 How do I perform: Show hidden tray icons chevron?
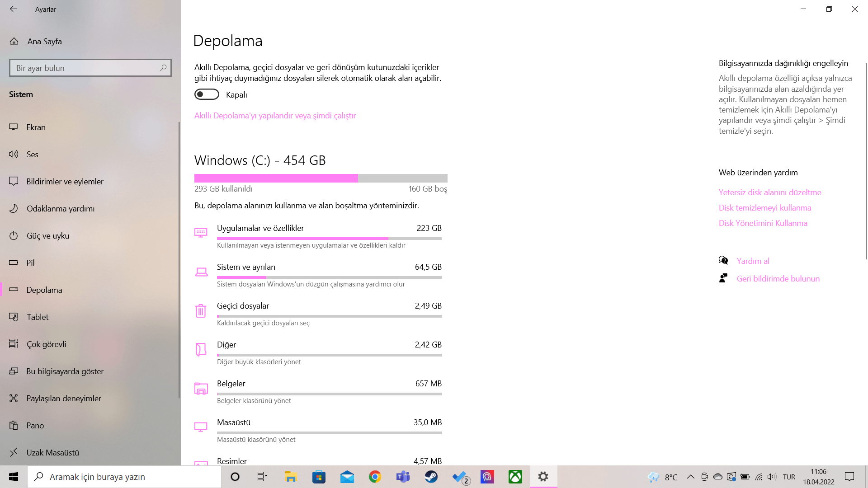690,477
